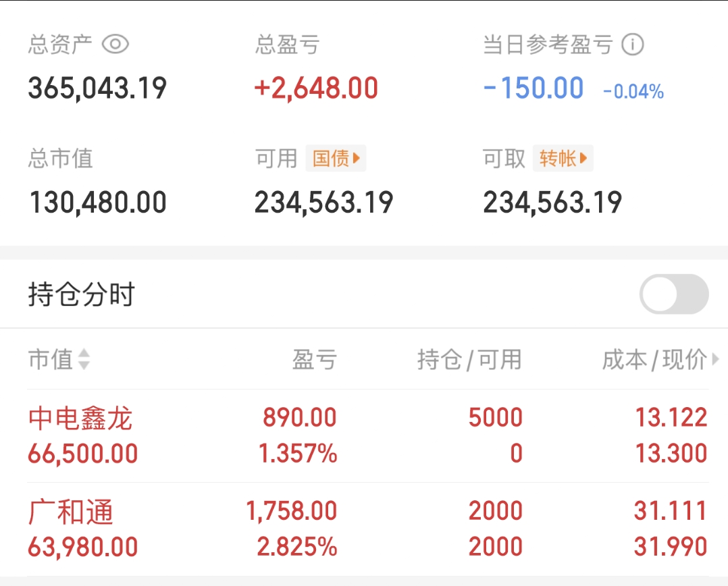This screenshot has height=586, width=728.
Task: Tap the 持仓分时 section label
Action: 82,295
